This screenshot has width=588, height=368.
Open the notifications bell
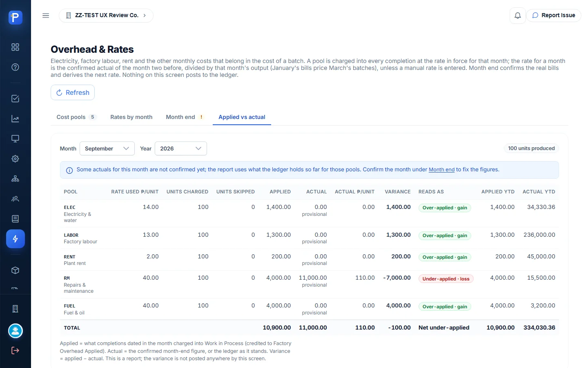[517, 16]
